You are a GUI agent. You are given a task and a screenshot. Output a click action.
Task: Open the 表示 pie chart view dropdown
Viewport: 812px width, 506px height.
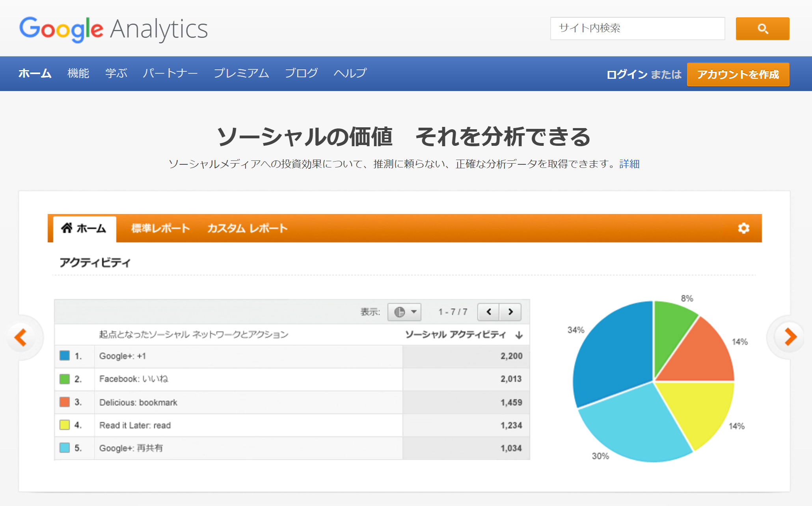tap(404, 312)
